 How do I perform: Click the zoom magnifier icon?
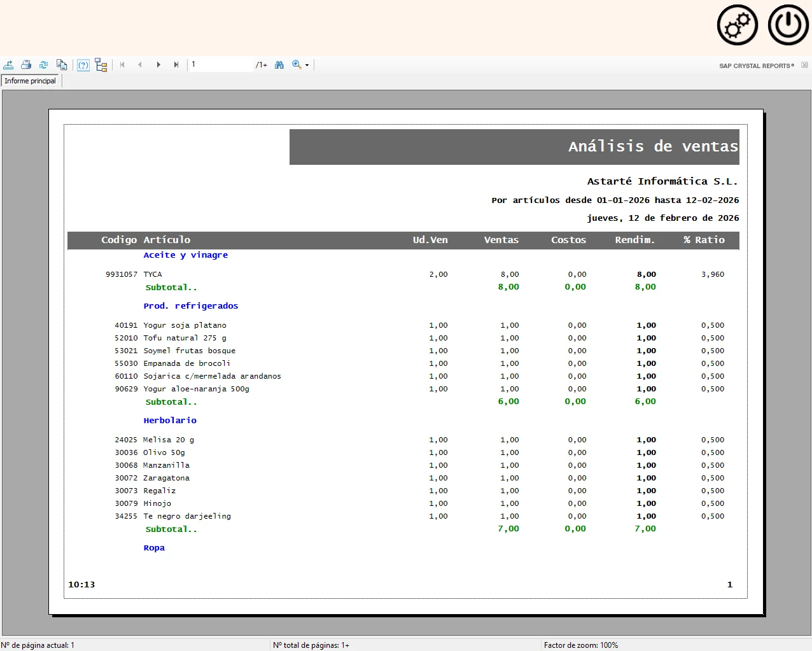pyautogui.click(x=297, y=65)
